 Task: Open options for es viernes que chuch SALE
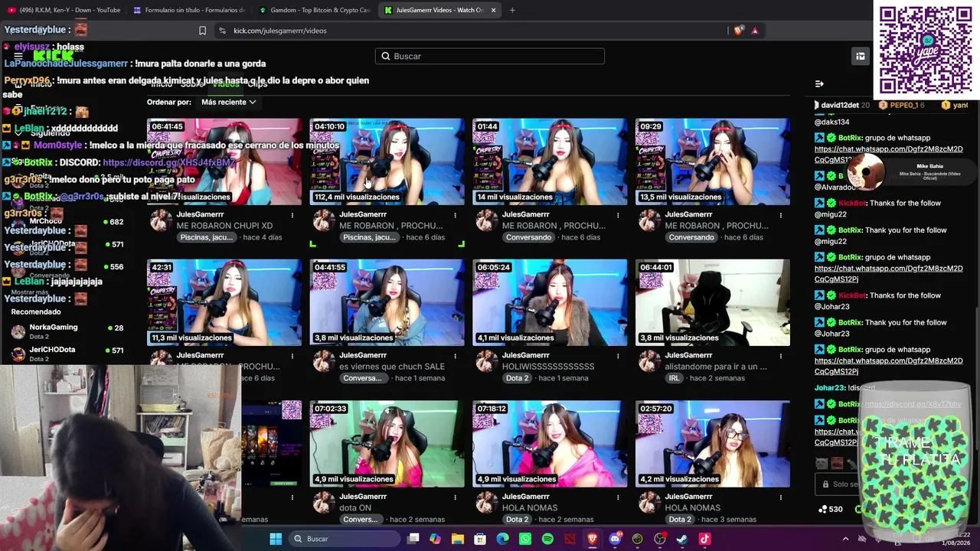(455, 356)
